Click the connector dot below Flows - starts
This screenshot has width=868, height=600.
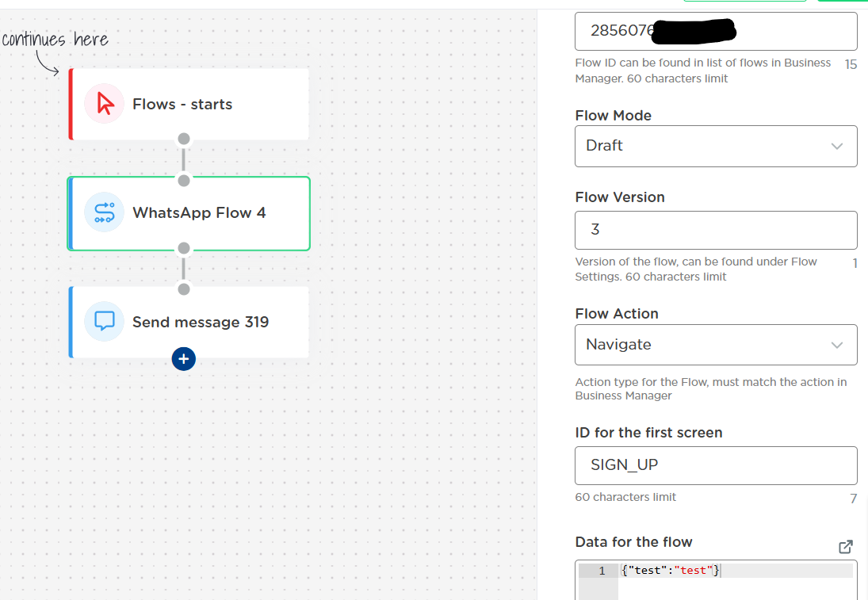[184, 139]
